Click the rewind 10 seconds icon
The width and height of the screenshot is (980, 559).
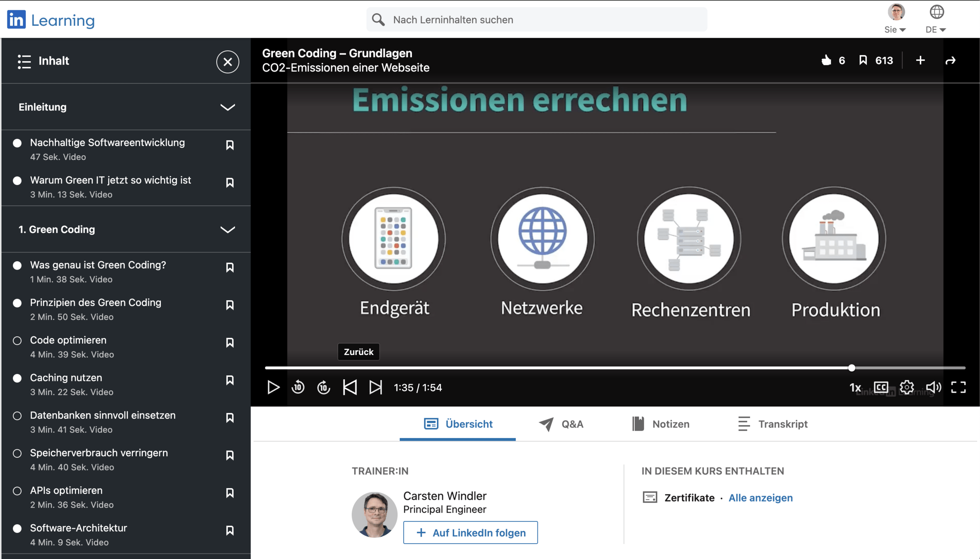[298, 388]
